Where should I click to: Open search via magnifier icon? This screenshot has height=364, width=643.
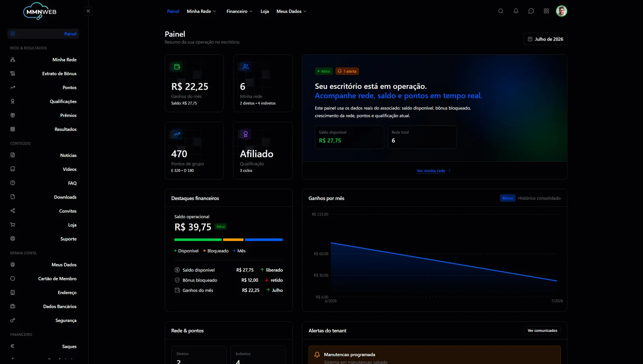tap(501, 11)
